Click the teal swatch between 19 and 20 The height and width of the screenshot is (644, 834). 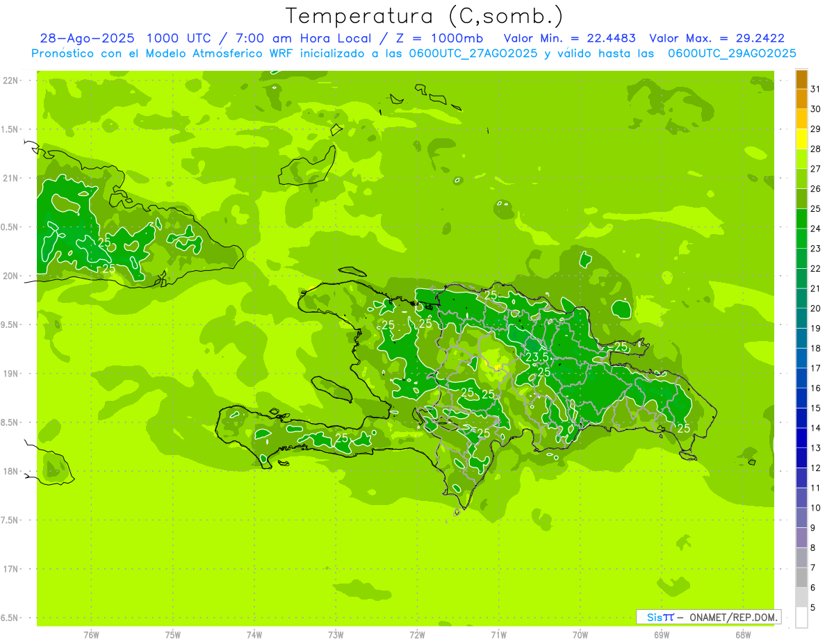point(801,318)
